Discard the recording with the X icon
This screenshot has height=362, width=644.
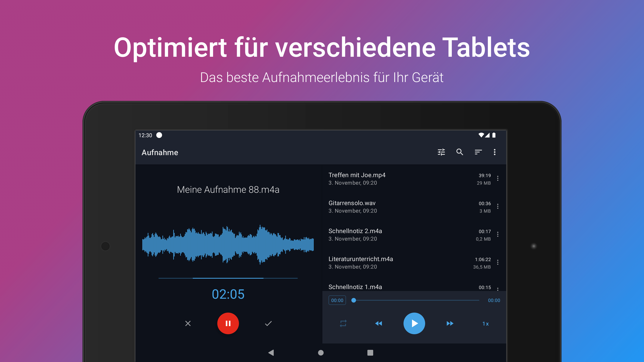coord(188,324)
